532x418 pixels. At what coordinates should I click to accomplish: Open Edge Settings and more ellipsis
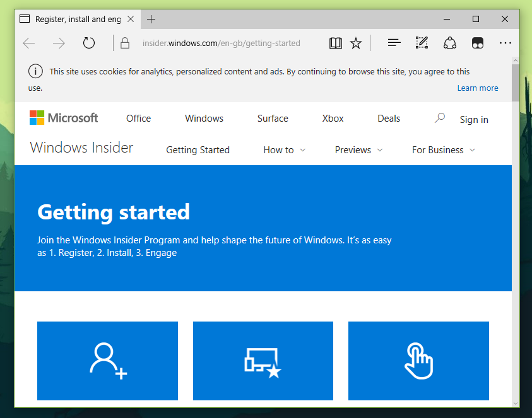pos(505,43)
